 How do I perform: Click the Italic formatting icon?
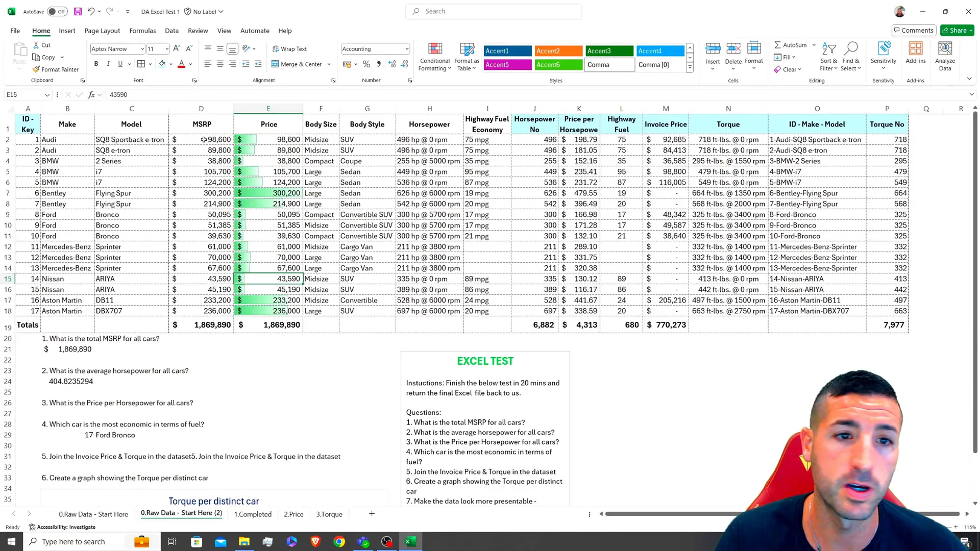point(108,64)
